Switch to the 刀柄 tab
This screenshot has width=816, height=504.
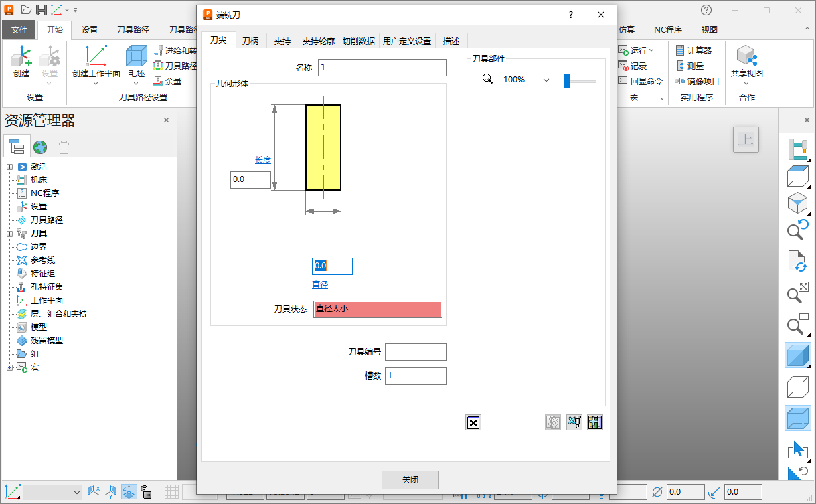coord(250,41)
